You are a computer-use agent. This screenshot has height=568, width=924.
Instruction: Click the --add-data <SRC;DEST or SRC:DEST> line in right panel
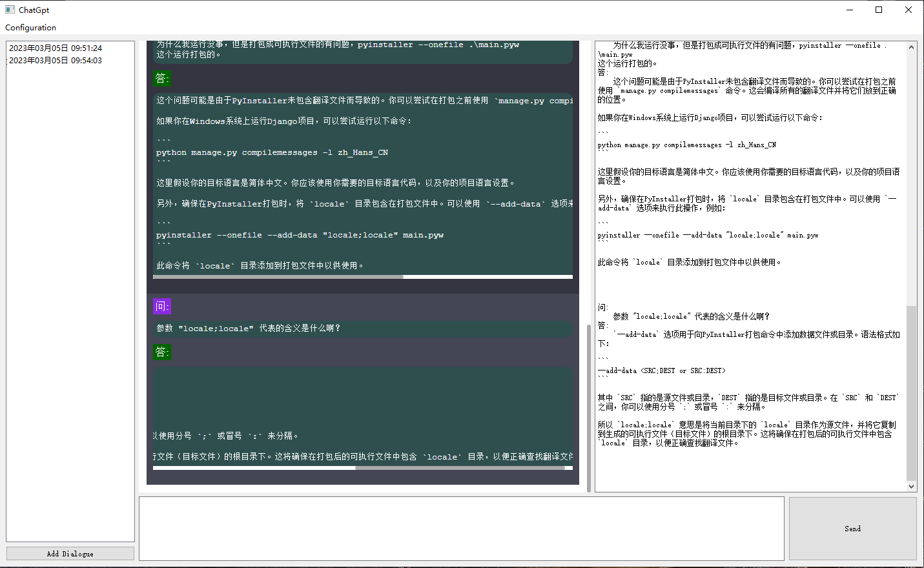(x=662, y=370)
